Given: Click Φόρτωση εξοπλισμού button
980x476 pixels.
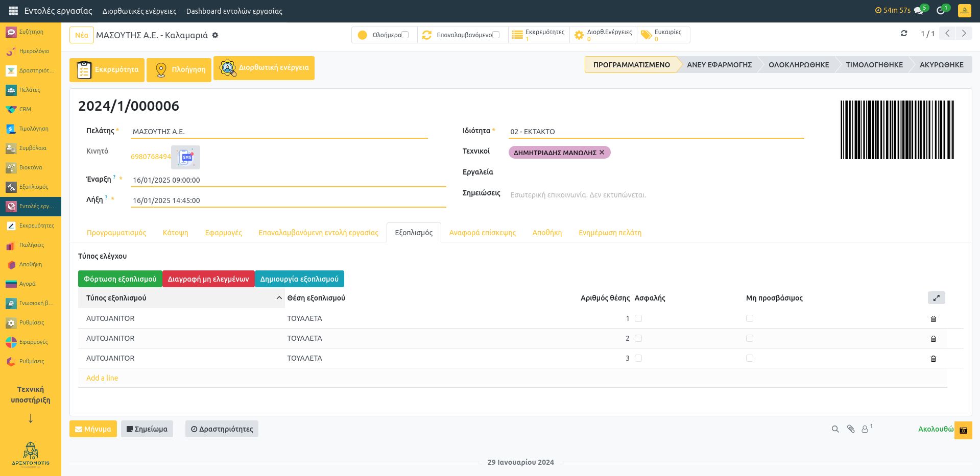Looking at the screenshot, I should click(120, 279).
